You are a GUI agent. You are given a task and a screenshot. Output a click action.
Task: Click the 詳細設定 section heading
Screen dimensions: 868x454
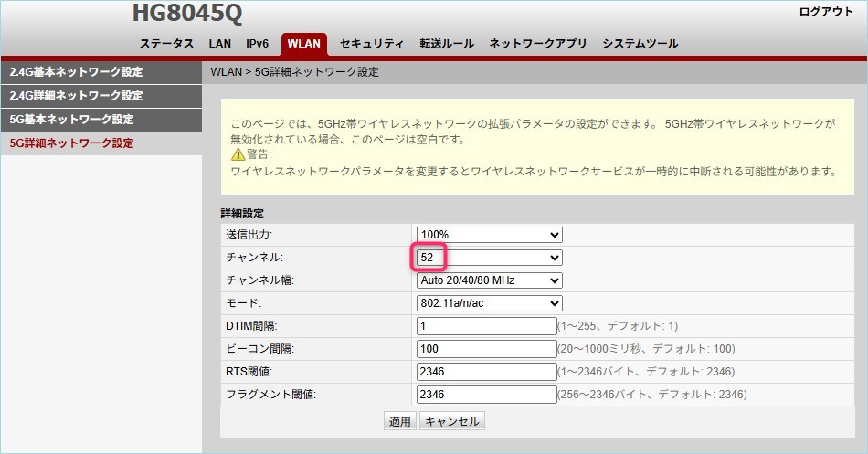click(242, 214)
